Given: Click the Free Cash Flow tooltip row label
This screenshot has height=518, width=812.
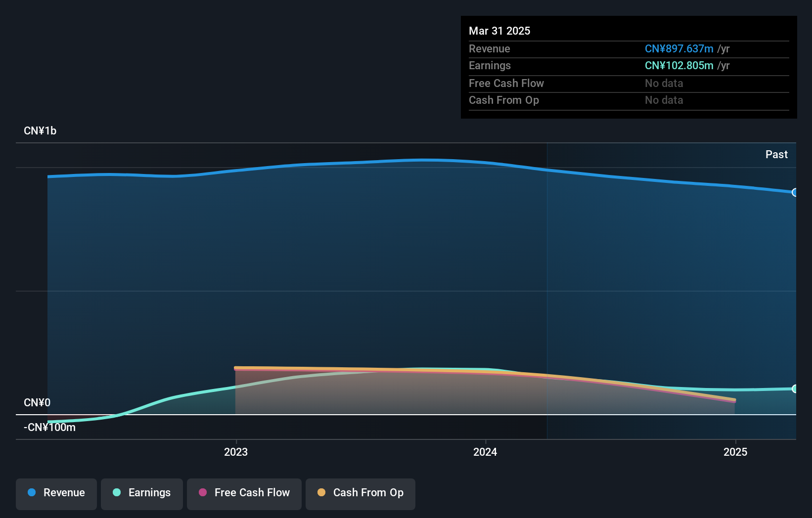Looking at the screenshot, I should click(506, 83).
